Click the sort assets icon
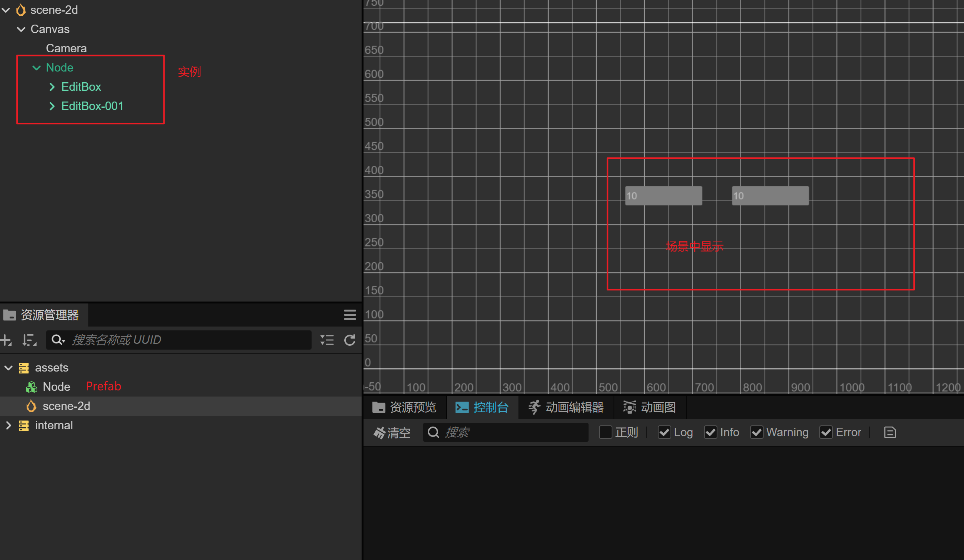 point(29,340)
